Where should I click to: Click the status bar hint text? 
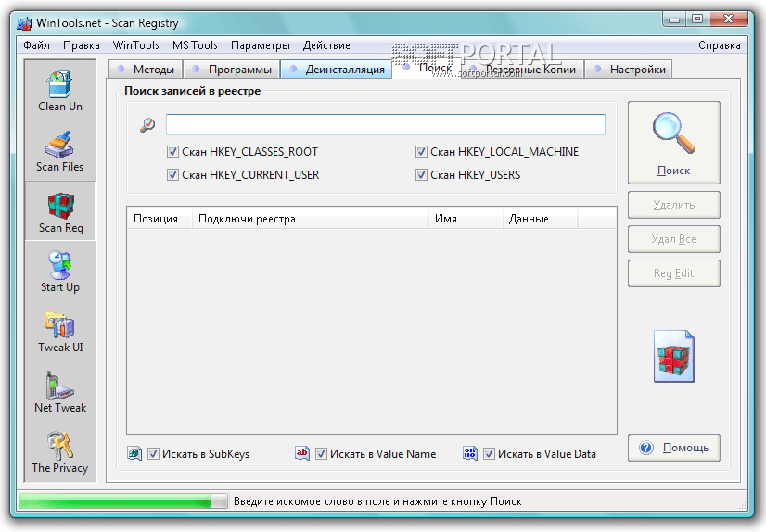pyautogui.click(x=377, y=501)
